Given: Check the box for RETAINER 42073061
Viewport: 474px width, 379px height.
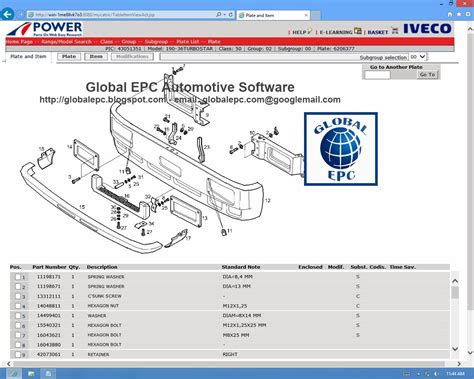Looking at the screenshot, I should coord(18,354).
